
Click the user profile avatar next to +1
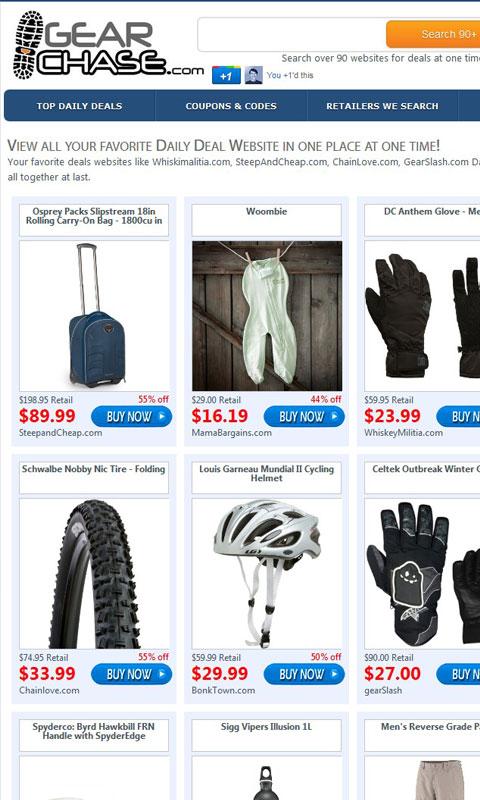(x=254, y=76)
